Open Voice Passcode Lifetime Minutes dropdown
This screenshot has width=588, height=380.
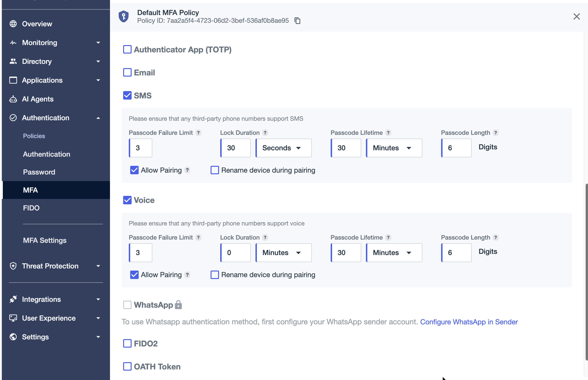[394, 252]
